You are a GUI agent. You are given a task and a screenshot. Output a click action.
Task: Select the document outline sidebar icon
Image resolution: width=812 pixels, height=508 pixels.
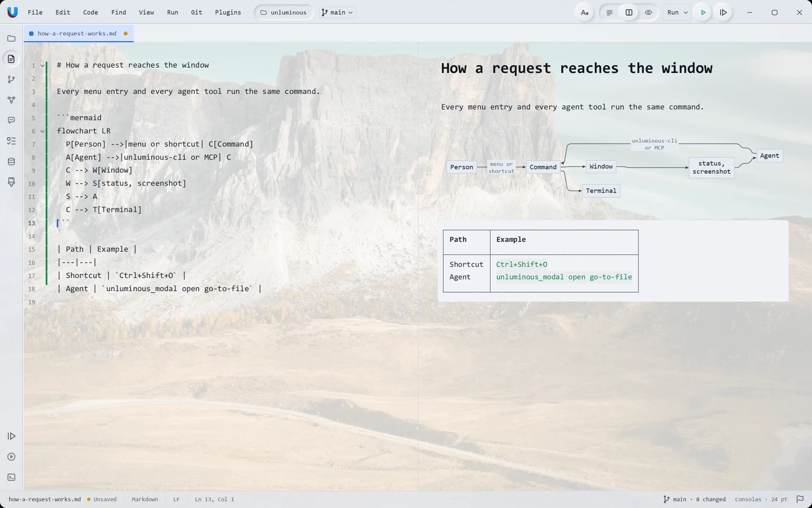point(11,59)
